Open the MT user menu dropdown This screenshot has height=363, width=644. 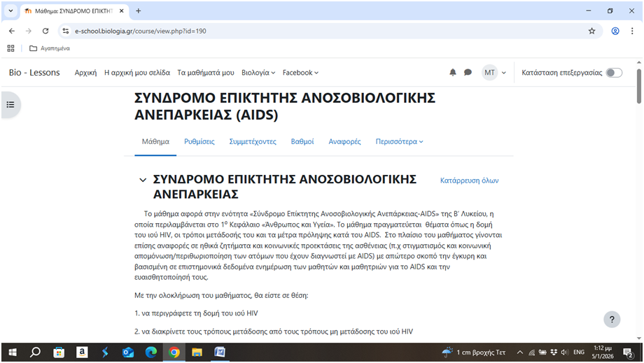click(x=494, y=73)
